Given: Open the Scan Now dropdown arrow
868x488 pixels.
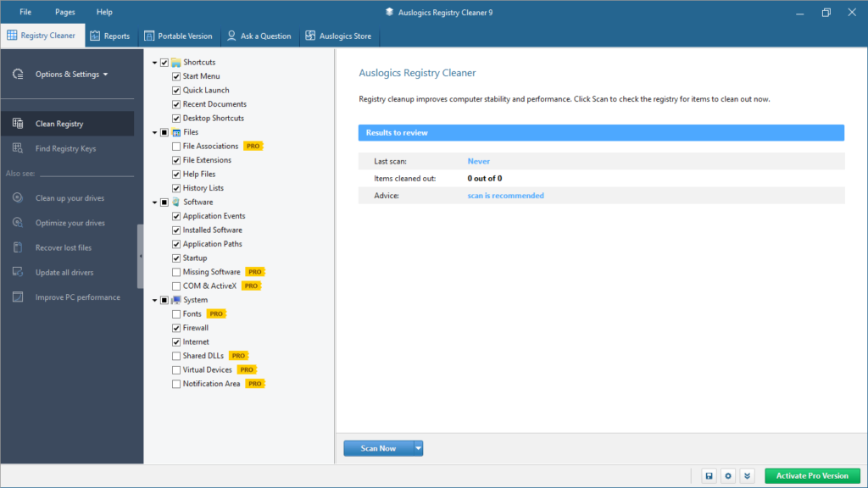Looking at the screenshot, I should pyautogui.click(x=417, y=447).
